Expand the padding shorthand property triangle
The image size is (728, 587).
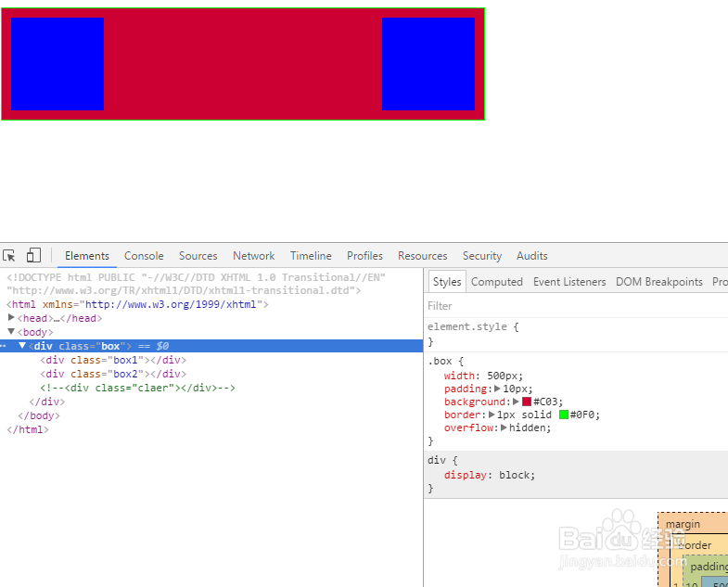coord(497,389)
